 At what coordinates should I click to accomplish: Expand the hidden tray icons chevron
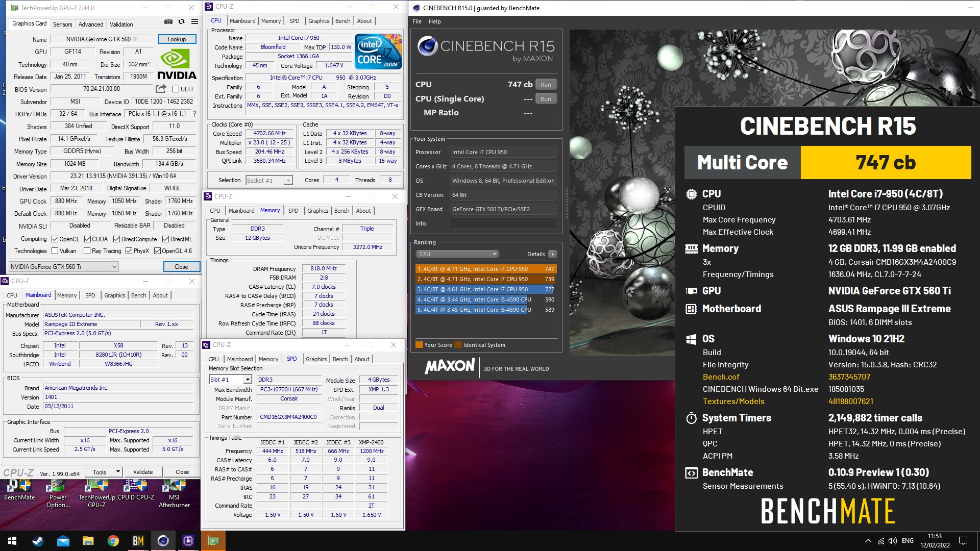coord(868,541)
